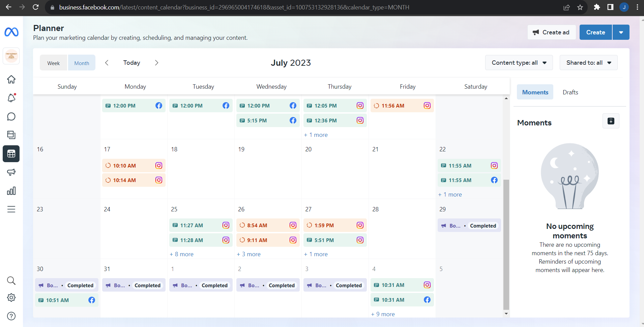
Task: Open Content posts icon in sidebar
Action: (x=11, y=135)
